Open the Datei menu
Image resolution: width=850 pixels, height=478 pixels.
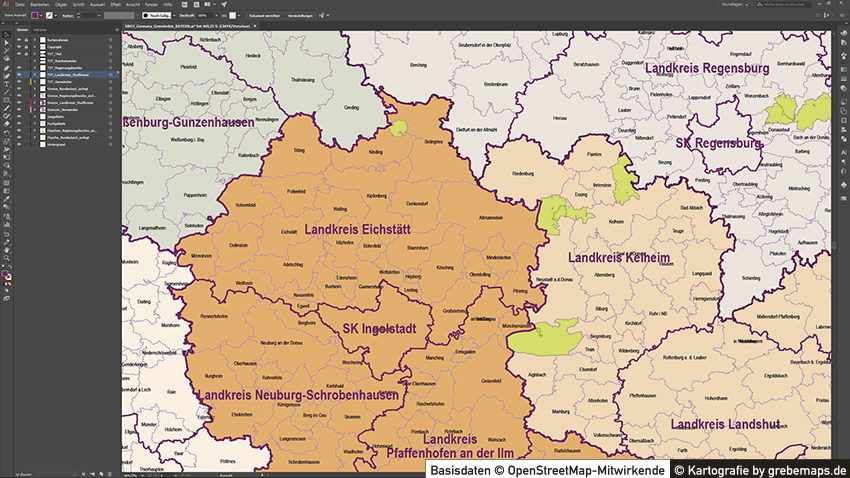(x=20, y=5)
